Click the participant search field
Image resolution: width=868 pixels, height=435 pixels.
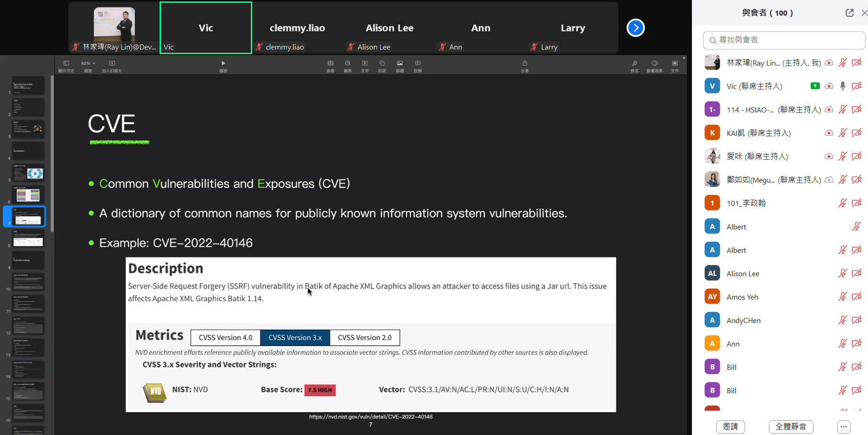784,40
